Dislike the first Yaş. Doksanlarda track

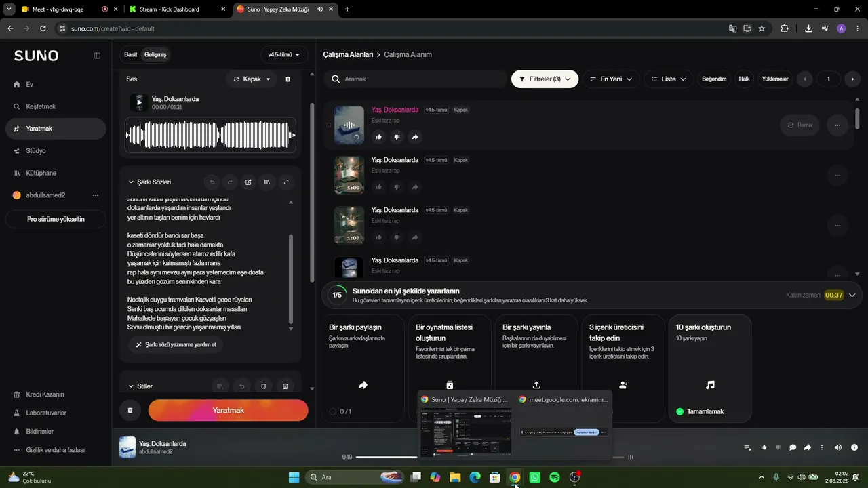pos(397,137)
